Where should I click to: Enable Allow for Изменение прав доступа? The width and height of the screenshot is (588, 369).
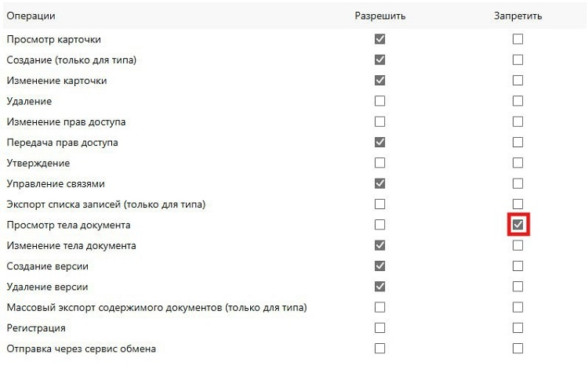(380, 121)
